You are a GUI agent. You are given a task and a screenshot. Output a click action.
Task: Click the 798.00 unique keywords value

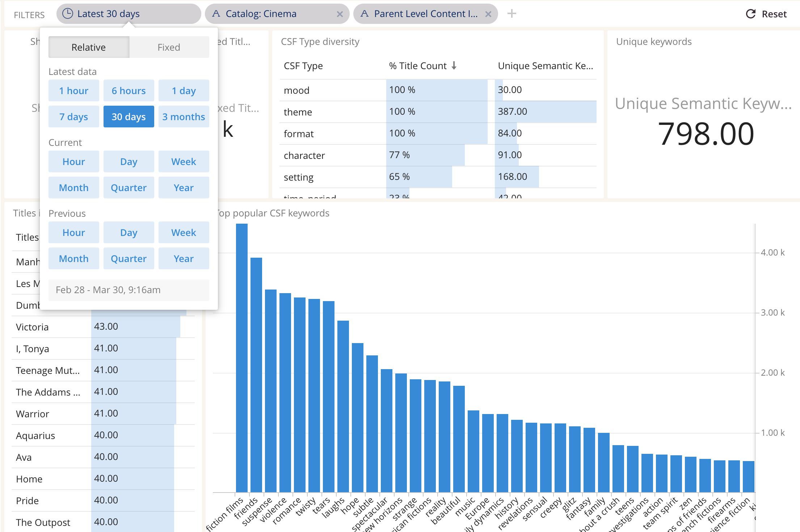(706, 134)
